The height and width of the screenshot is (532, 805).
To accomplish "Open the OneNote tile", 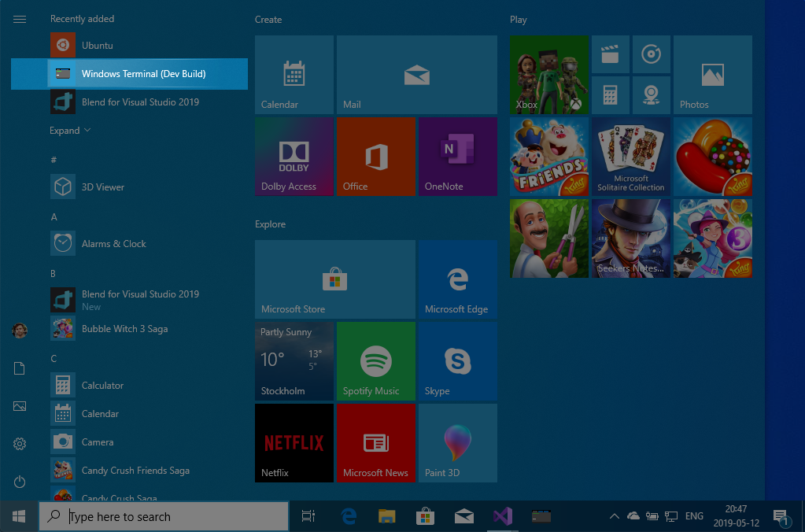I will click(x=457, y=157).
